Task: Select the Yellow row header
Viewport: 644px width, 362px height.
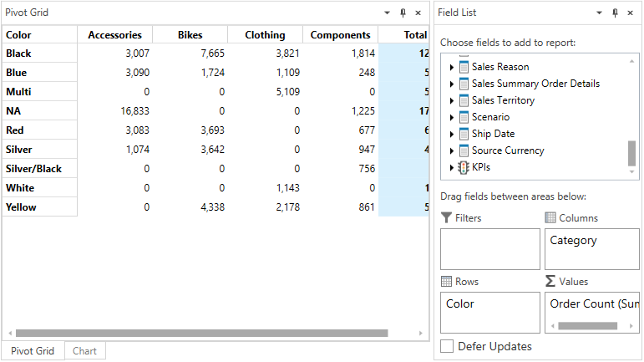Action: tap(39, 207)
